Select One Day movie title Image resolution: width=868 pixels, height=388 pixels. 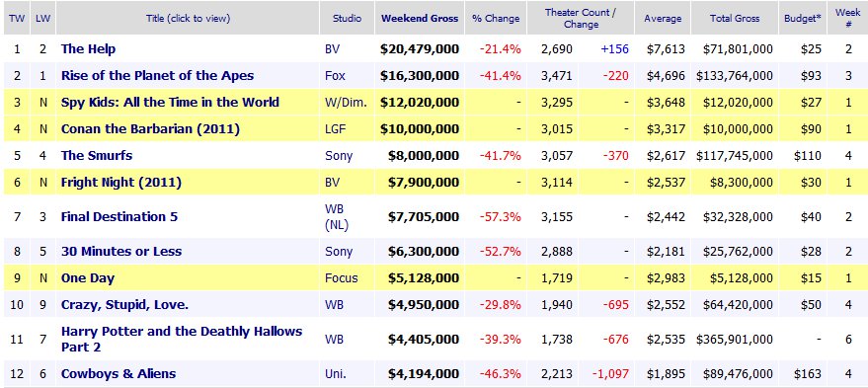point(88,277)
